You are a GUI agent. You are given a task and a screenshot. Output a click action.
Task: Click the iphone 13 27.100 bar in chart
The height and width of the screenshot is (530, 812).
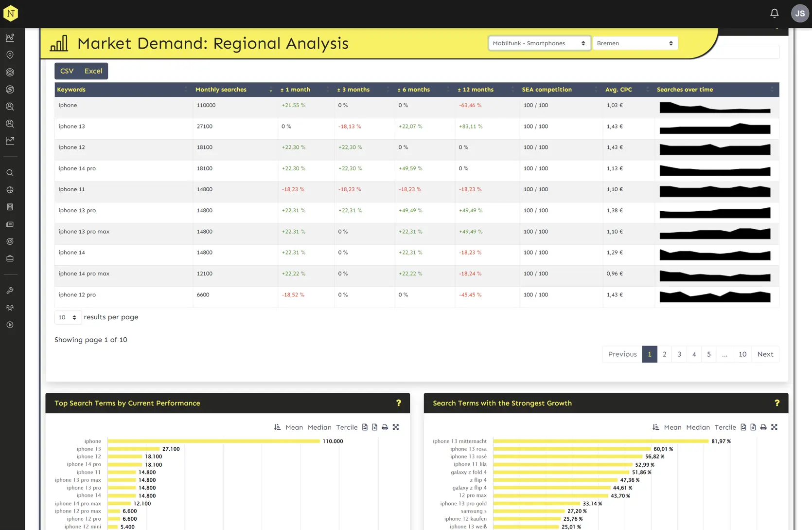[x=134, y=449]
